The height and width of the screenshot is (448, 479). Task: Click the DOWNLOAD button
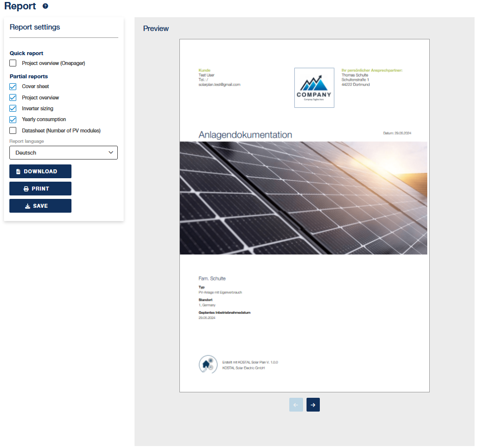click(x=40, y=171)
